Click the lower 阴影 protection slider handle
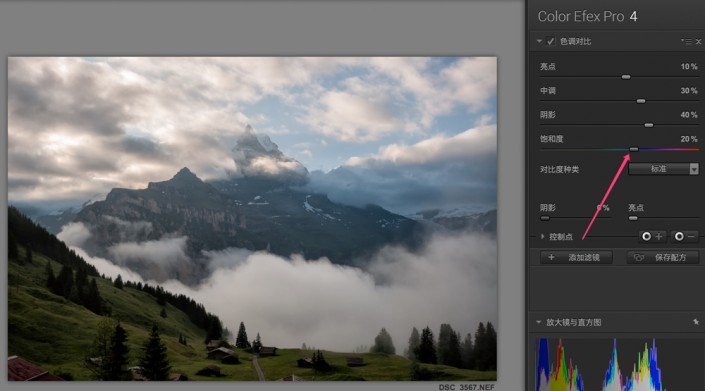The height and width of the screenshot is (391, 705). 544,218
